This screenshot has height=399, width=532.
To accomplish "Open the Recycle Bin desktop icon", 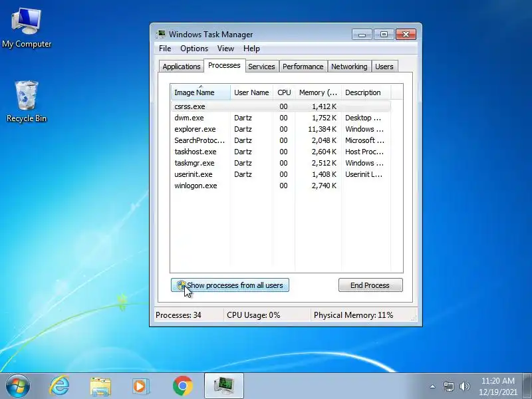I will pos(27,102).
